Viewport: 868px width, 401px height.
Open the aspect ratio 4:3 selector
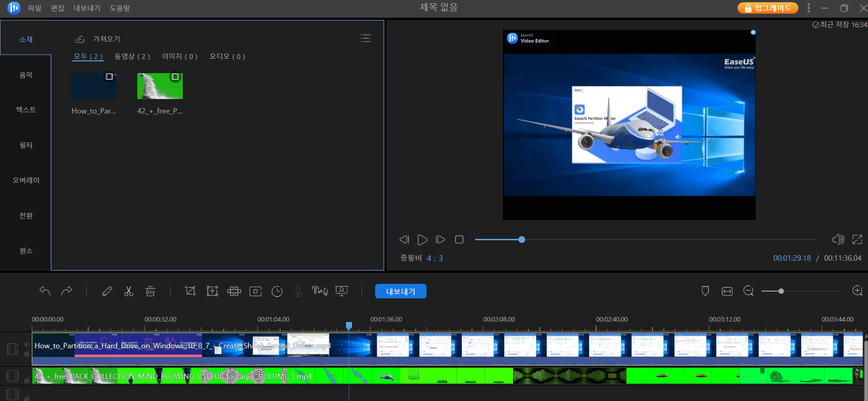point(435,258)
